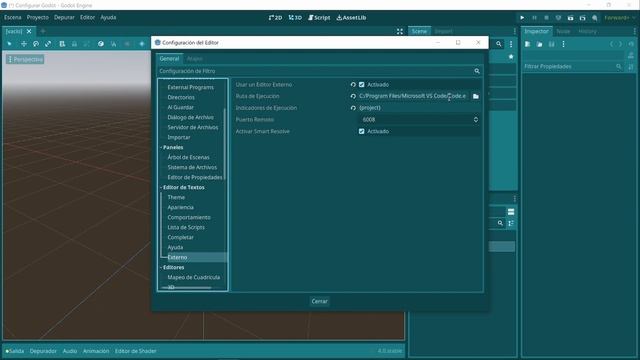
Task: Toggle the local space globe icon
Action: point(101,44)
